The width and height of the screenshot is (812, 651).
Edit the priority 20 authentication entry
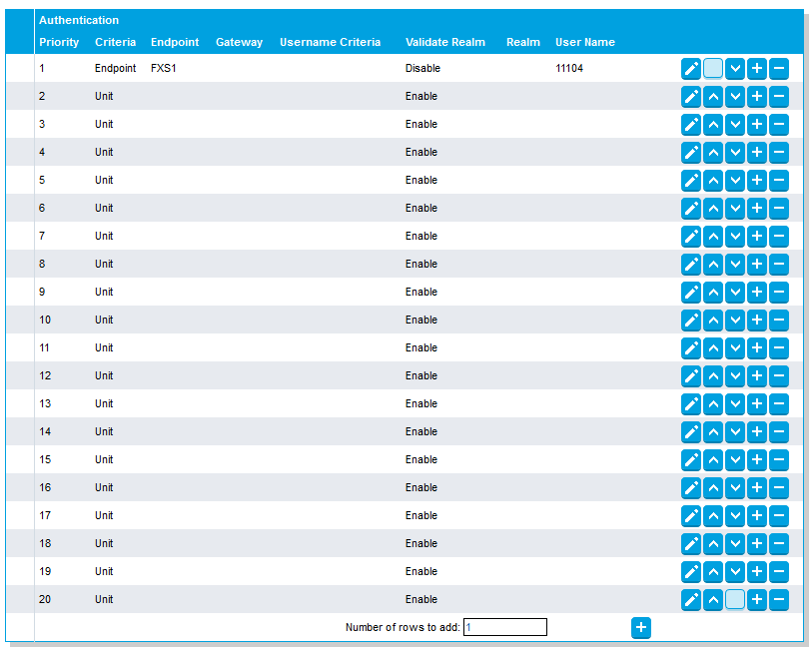(x=690, y=600)
